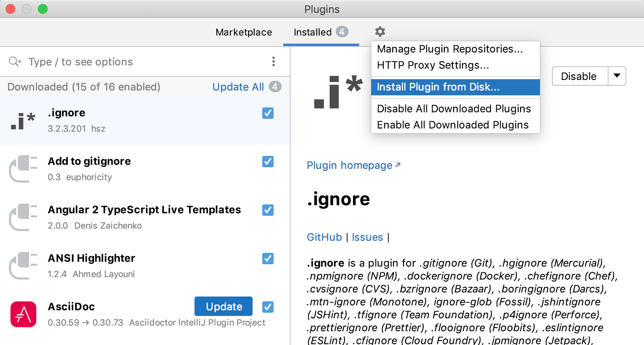This screenshot has width=644, height=345.
Task: Click the Denis Zaichenko author text
Action: (x=108, y=225)
